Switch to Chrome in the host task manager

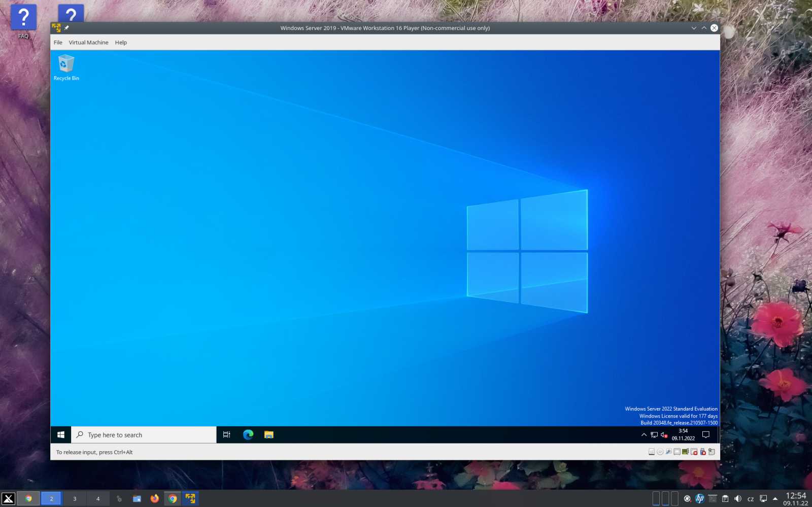(x=173, y=498)
